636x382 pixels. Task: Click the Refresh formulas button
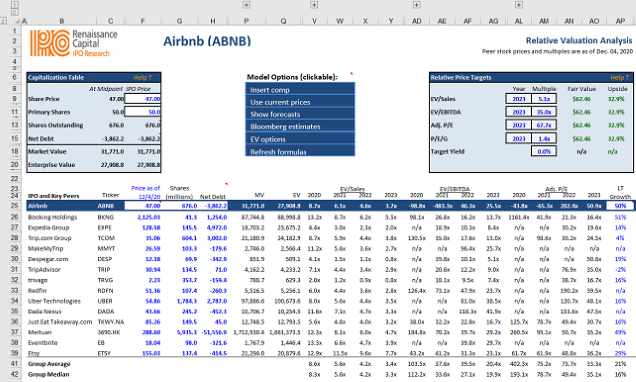(300, 151)
